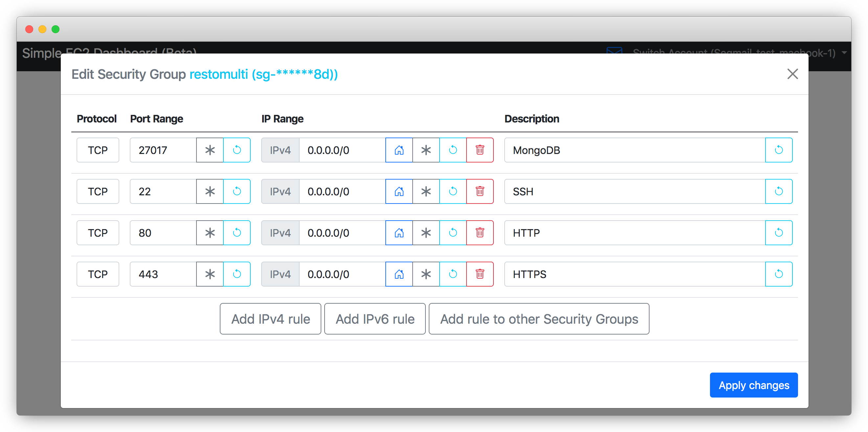Reset IP range of the HTTPS rule
The width and height of the screenshot is (868, 432).
click(x=453, y=274)
